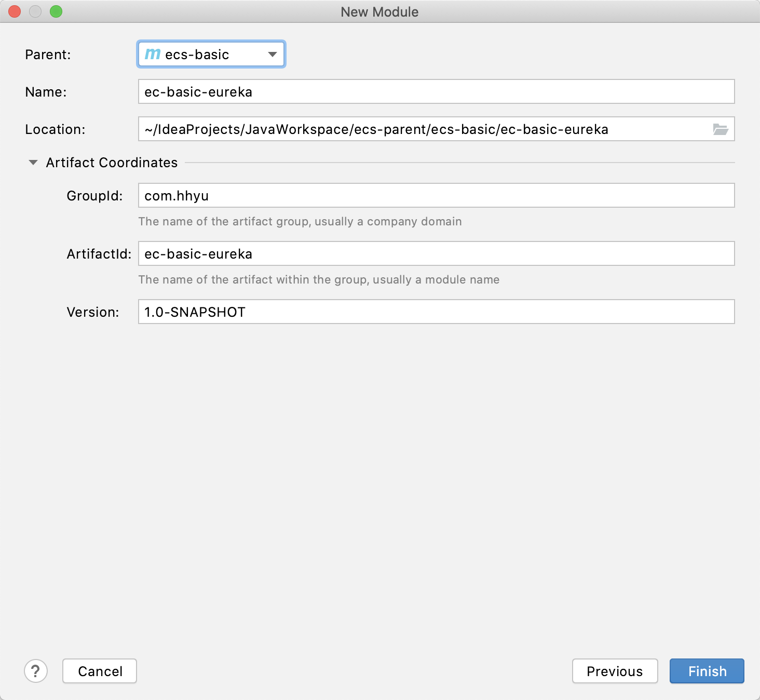The image size is (760, 700).
Task: Close the New Module window with red button
Action: tap(15, 11)
